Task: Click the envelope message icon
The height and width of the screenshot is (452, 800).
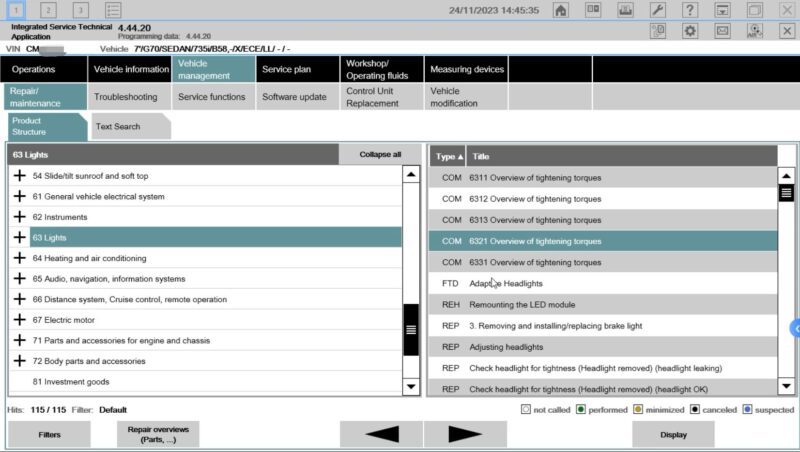Action: [722, 31]
